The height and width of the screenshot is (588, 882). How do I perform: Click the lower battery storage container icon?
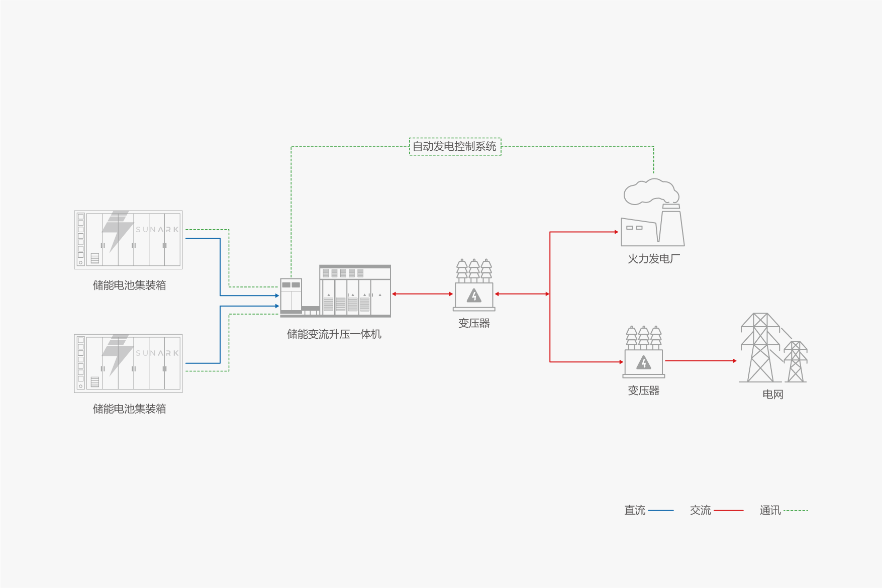[128, 363]
